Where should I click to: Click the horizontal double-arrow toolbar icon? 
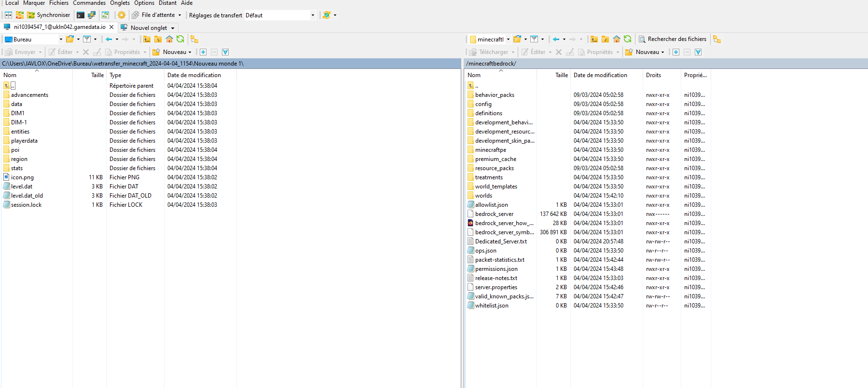8,15
